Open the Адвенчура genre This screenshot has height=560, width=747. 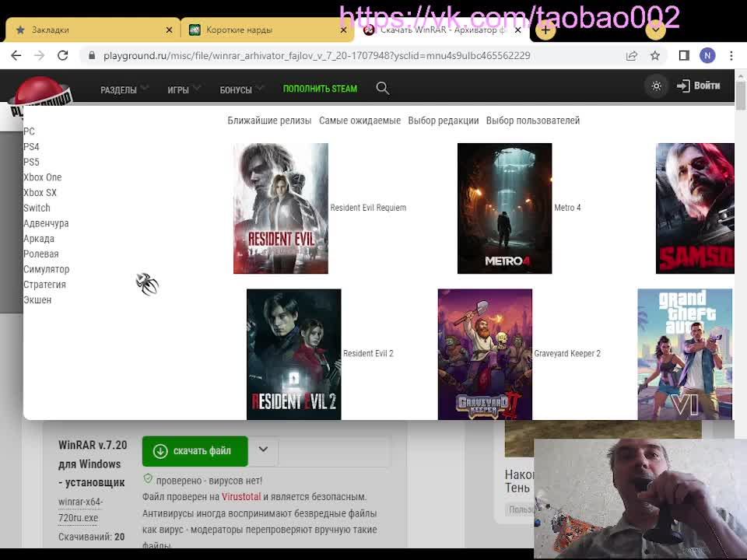[x=46, y=223]
